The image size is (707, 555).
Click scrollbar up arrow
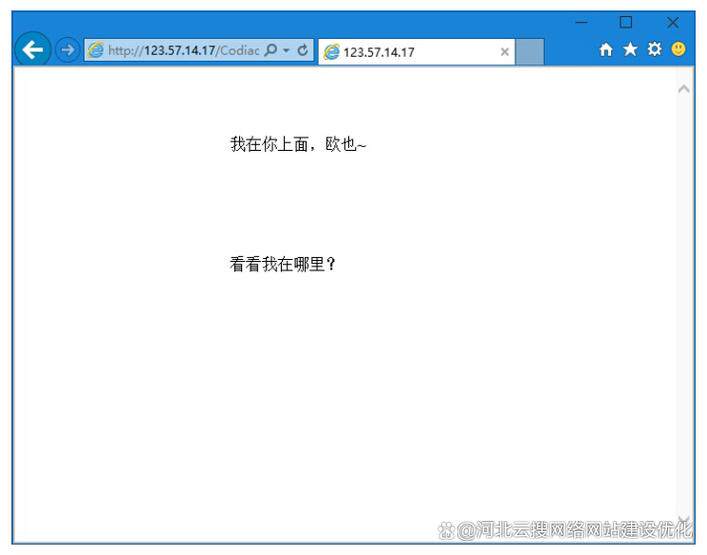pyautogui.click(x=684, y=89)
